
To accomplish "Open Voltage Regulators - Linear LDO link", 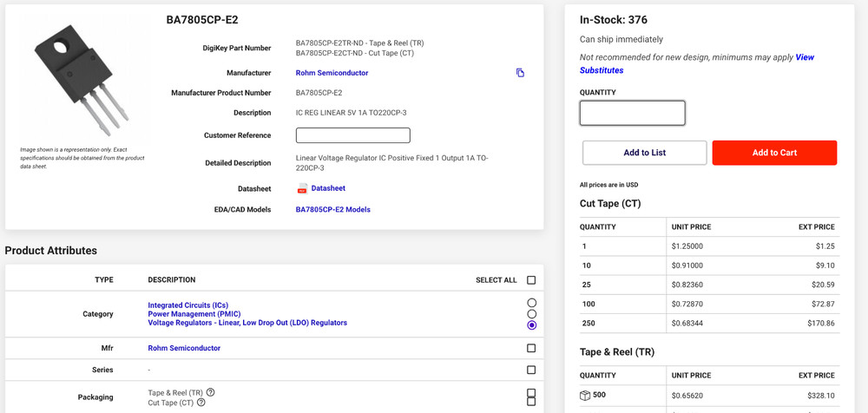I will pyautogui.click(x=247, y=322).
